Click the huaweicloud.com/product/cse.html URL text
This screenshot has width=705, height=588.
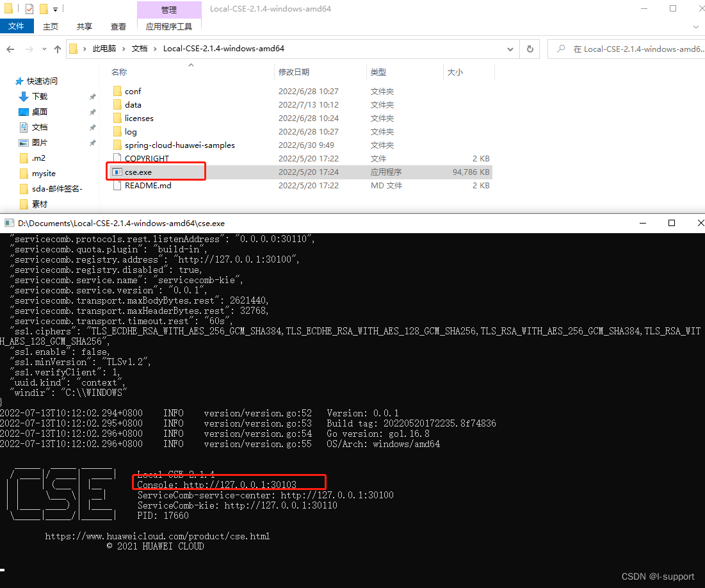click(158, 536)
